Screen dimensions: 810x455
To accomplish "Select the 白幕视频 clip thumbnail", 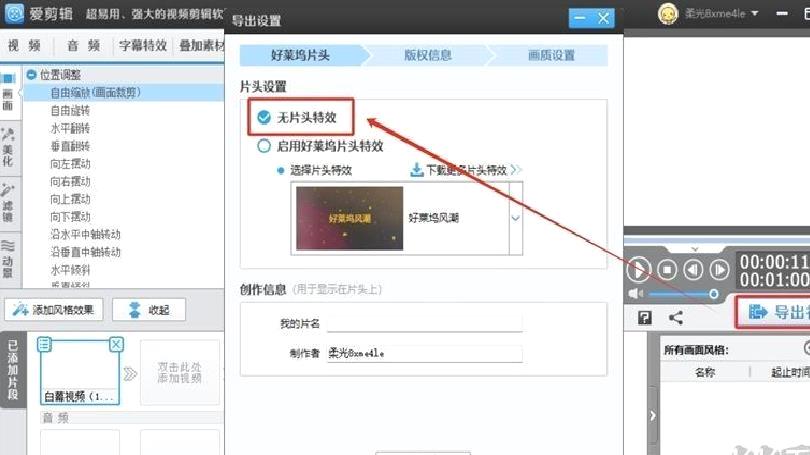I will pyautogui.click(x=80, y=372).
